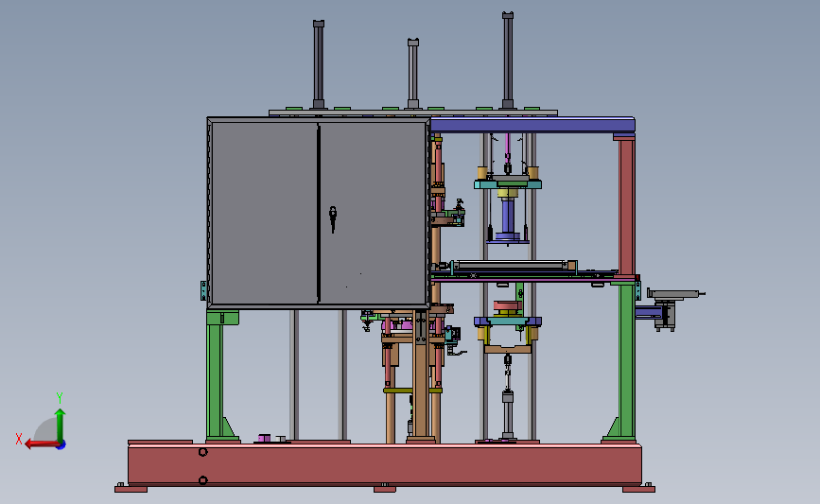Select the left door of the gray cabinet

pyautogui.click(x=264, y=213)
